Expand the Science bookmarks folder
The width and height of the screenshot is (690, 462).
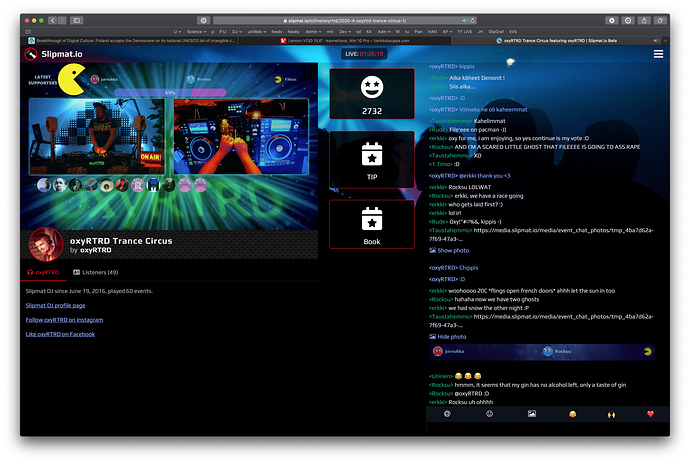pyautogui.click(x=196, y=32)
